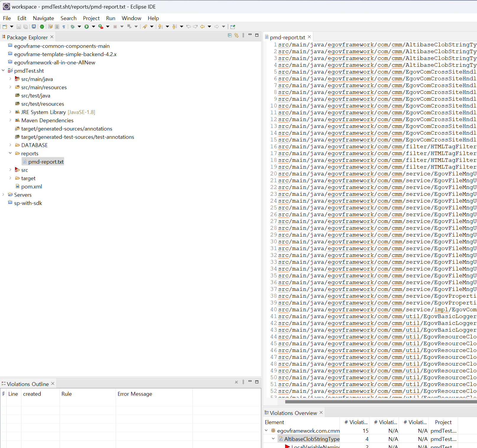This screenshot has height=448, width=477.
Task: Click remove-violation X icon in Violations Outline toolbar
Action: 236,382
